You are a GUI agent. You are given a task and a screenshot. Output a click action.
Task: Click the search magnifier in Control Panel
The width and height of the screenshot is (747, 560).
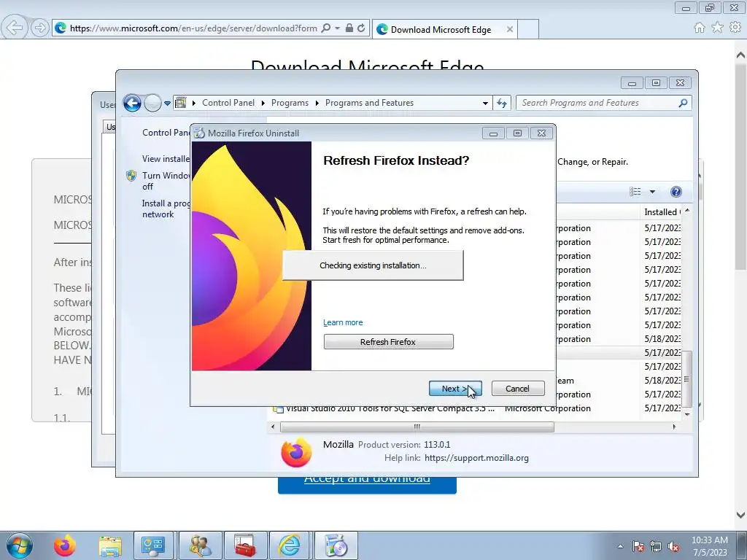[x=683, y=103]
